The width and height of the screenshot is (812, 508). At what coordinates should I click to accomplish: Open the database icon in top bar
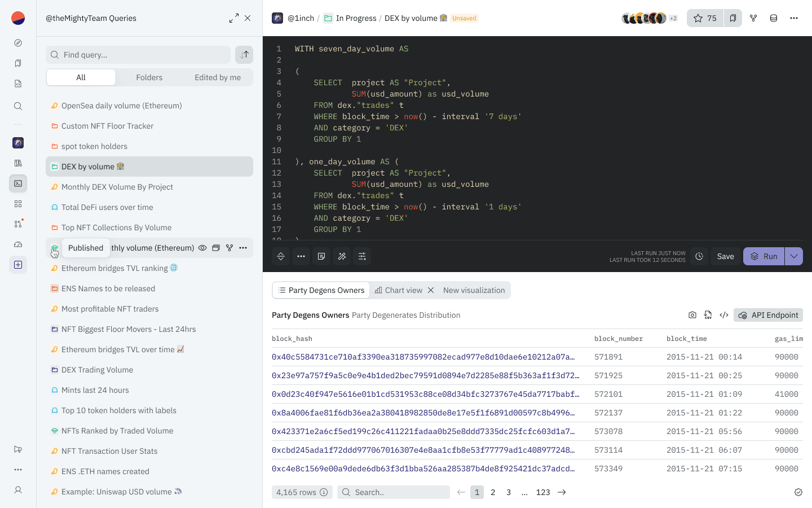pyautogui.click(x=774, y=18)
